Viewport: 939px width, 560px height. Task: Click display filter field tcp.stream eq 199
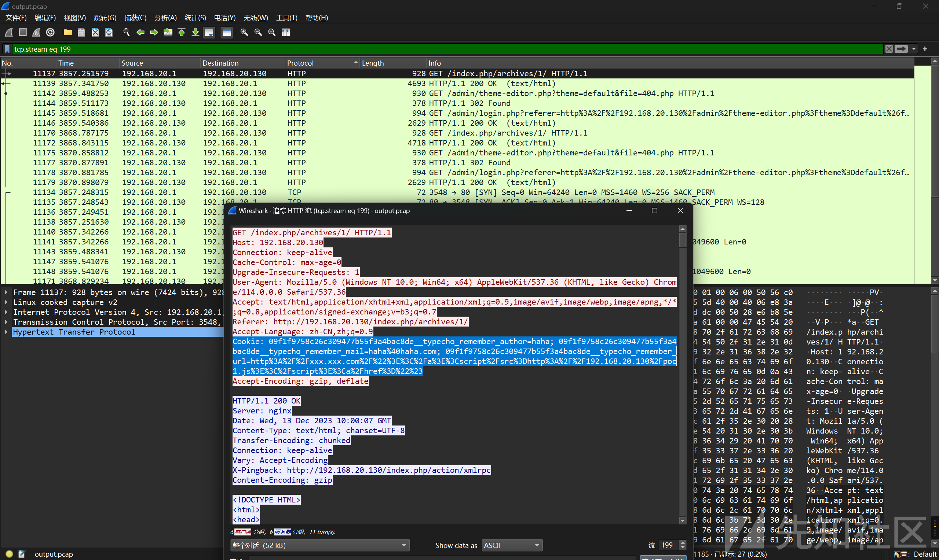pos(447,49)
